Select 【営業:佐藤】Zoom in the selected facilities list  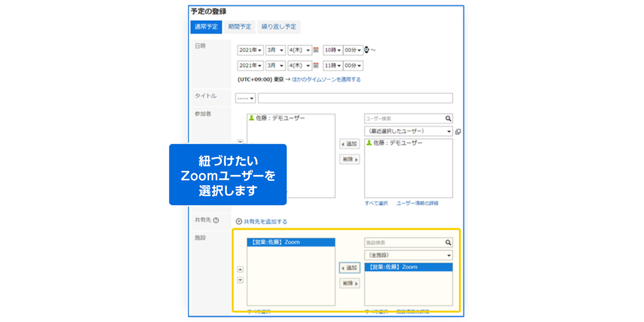click(x=291, y=242)
